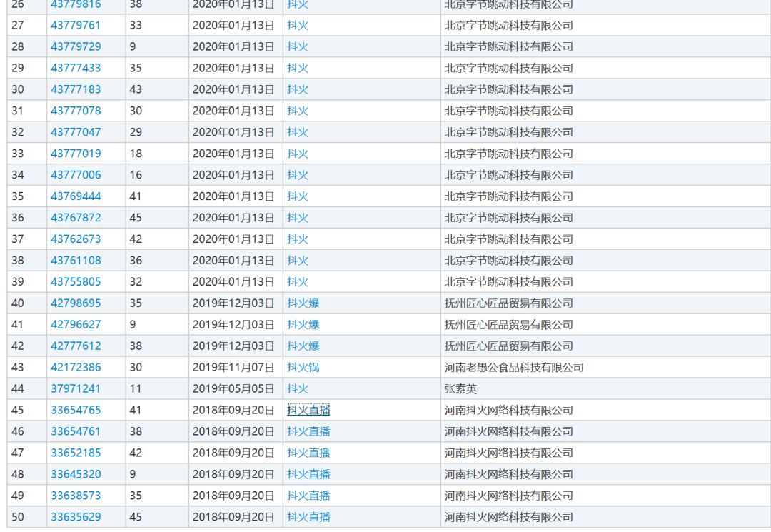Screen dimensions: 771x532
Task: Open registration number 43777006 link
Action: tap(76, 175)
